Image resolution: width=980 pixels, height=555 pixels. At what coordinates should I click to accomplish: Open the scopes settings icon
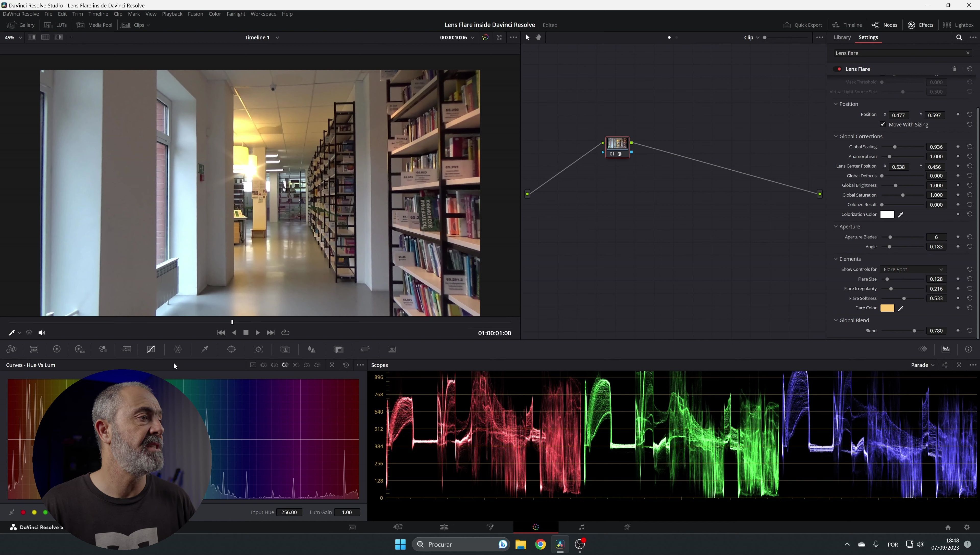tap(945, 365)
